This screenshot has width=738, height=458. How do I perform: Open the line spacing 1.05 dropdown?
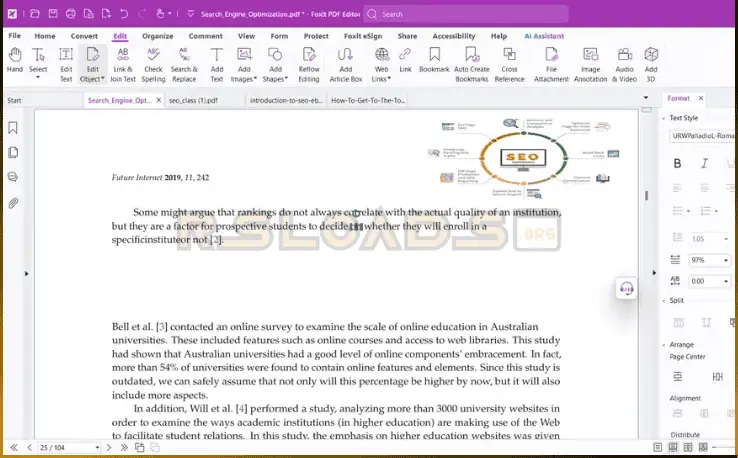pos(725,239)
